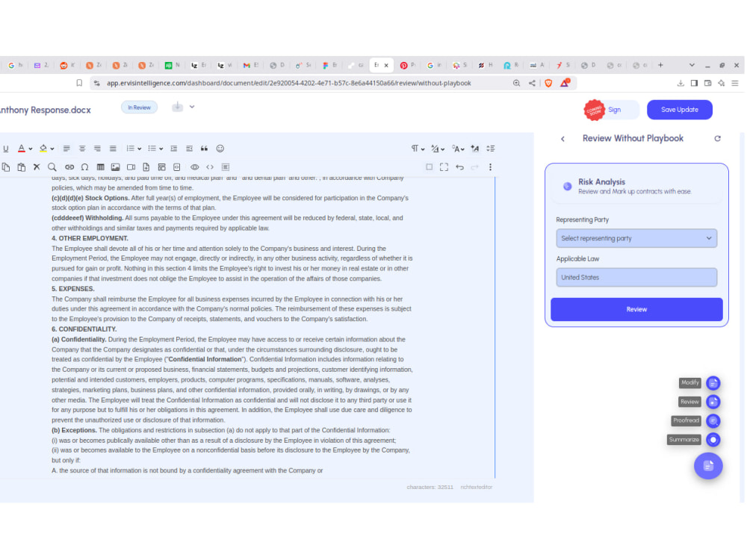The image size is (747, 560).
Task: Copy selection with the copy icon
Action: coord(6,167)
